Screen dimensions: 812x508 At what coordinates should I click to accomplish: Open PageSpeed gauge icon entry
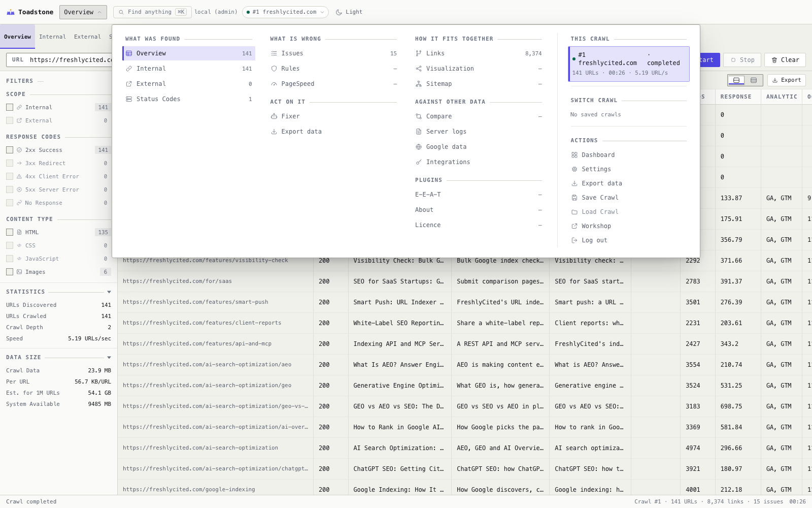tap(274, 84)
